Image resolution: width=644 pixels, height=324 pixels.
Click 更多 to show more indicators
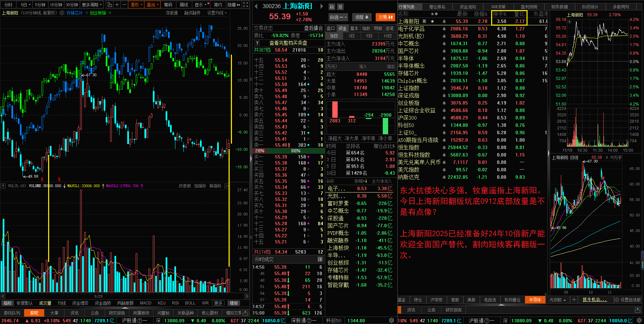pos(218,303)
